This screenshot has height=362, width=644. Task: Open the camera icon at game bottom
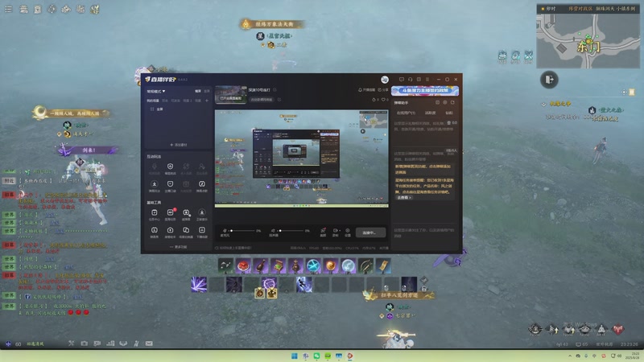tap(85, 343)
